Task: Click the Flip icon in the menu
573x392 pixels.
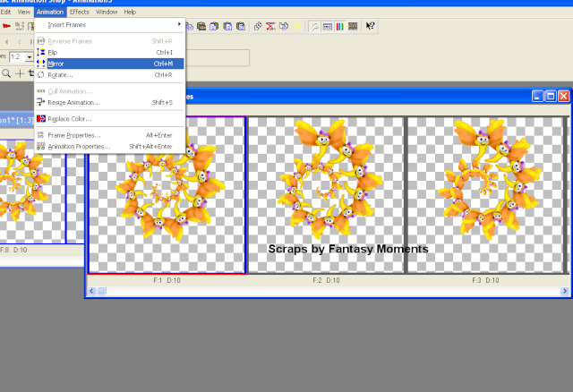Action: pos(41,52)
